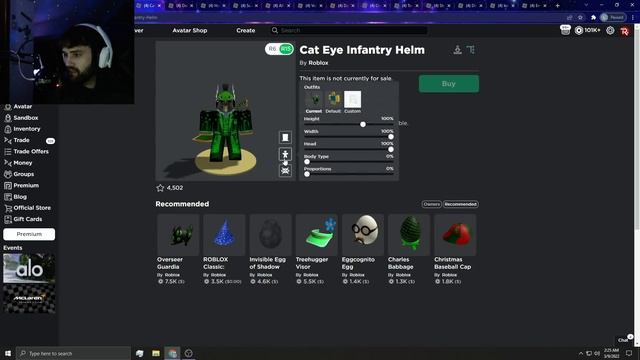The height and width of the screenshot is (360, 640).
Task: Open the Overseer Guardia item card
Action: point(178,249)
